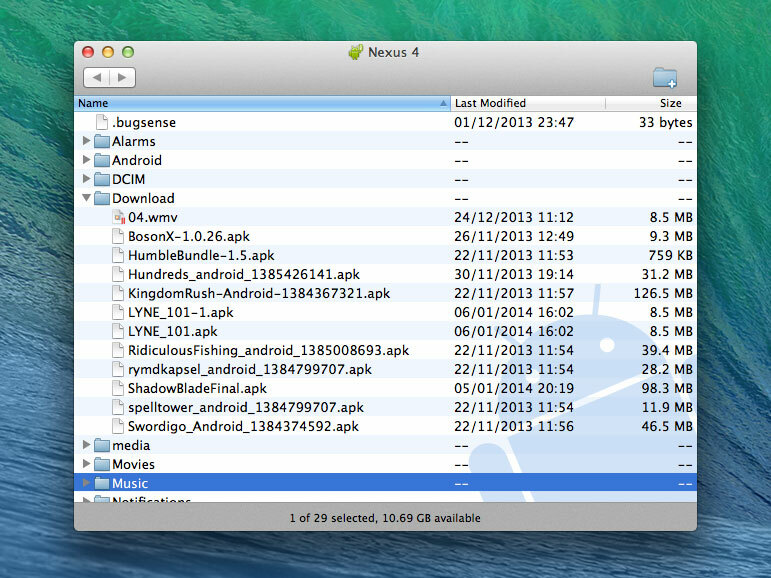Screen dimensions: 771x578
Task: Click the LYNE_101-1.apk file icon
Action: (118, 312)
